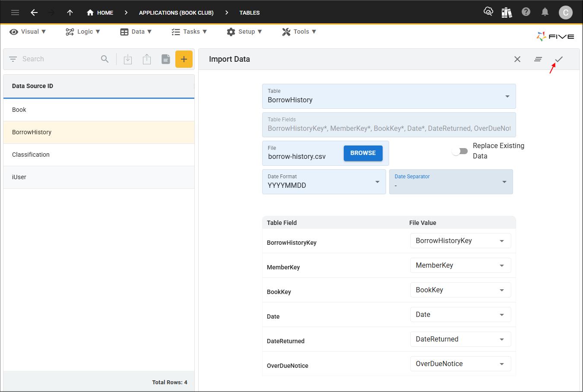Click the Search input field
Viewport: 583px width, 392px height.
(x=58, y=59)
